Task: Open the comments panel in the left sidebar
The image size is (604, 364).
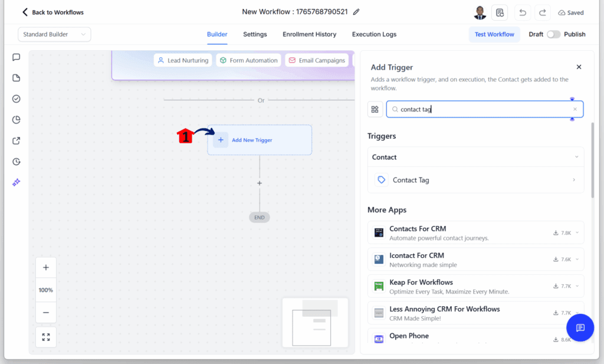Action: (16, 57)
